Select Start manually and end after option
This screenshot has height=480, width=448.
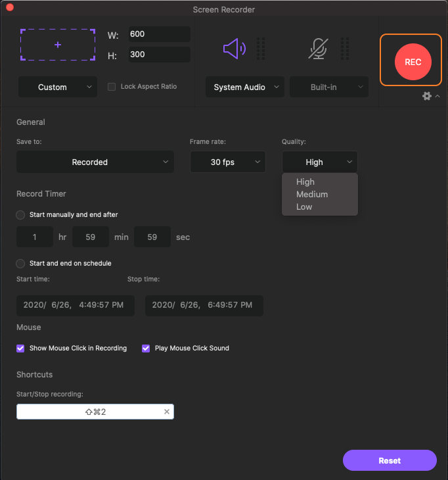click(x=20, y=215)
